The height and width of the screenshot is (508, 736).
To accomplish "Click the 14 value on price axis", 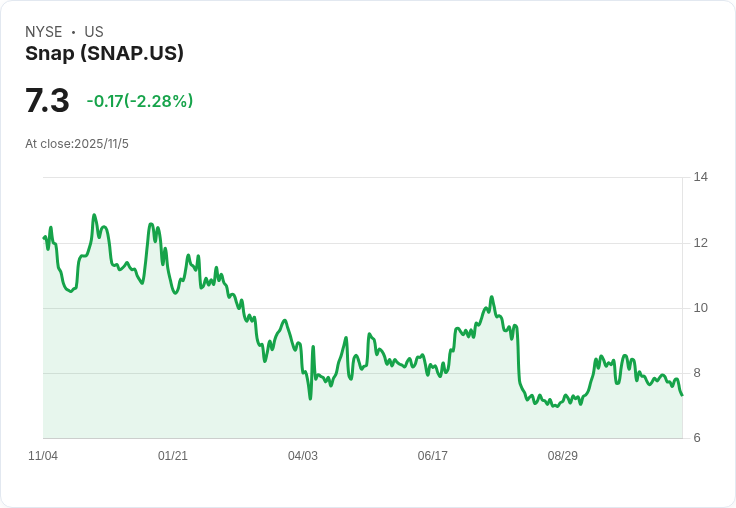I will (701, 177).
